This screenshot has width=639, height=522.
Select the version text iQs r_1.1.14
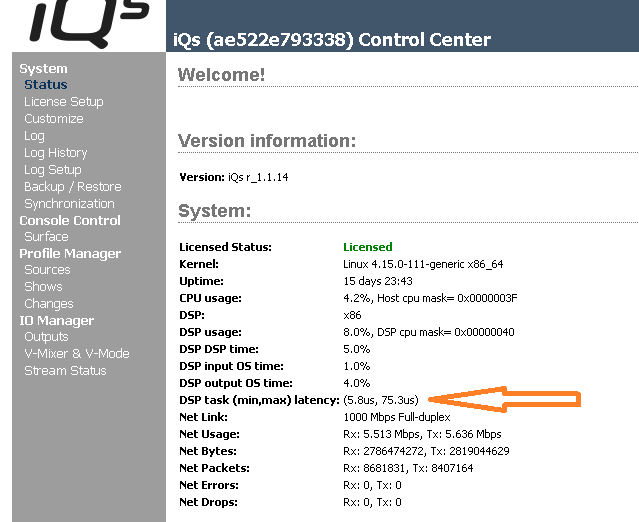258,177
